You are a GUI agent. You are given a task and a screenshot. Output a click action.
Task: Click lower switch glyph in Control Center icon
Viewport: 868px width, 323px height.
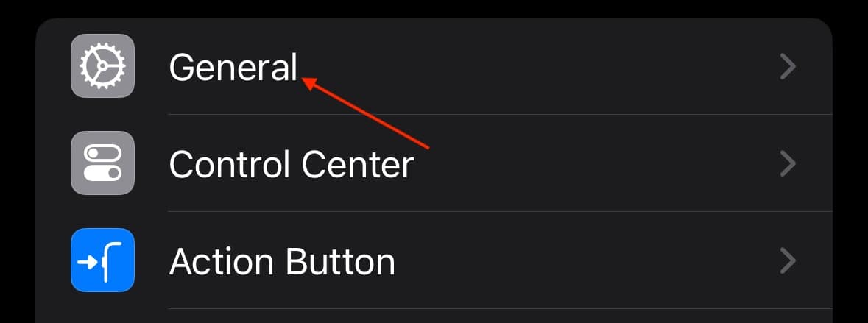click(x=102, y=173)
